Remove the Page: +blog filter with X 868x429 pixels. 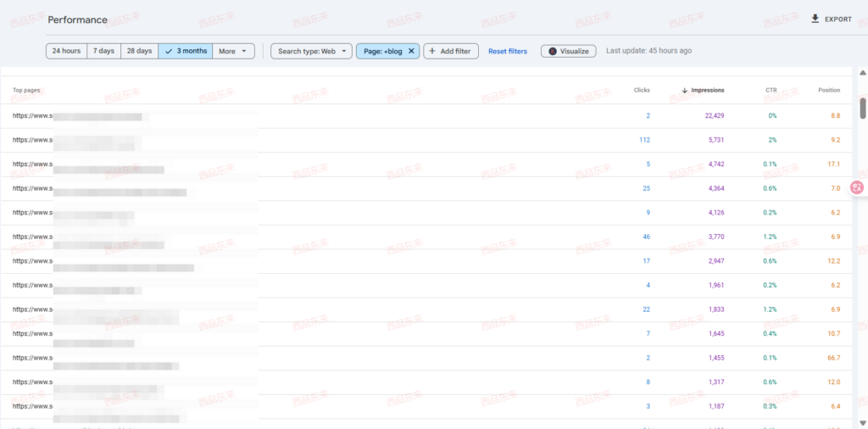coord(411,51)
